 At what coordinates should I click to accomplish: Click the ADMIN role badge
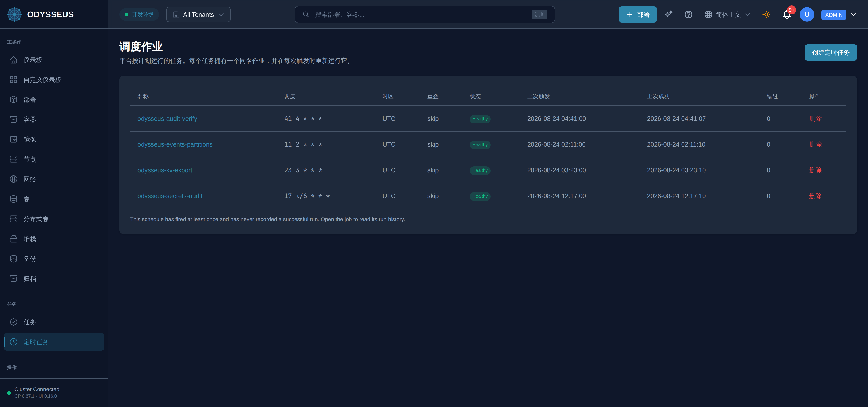point(834,15)
